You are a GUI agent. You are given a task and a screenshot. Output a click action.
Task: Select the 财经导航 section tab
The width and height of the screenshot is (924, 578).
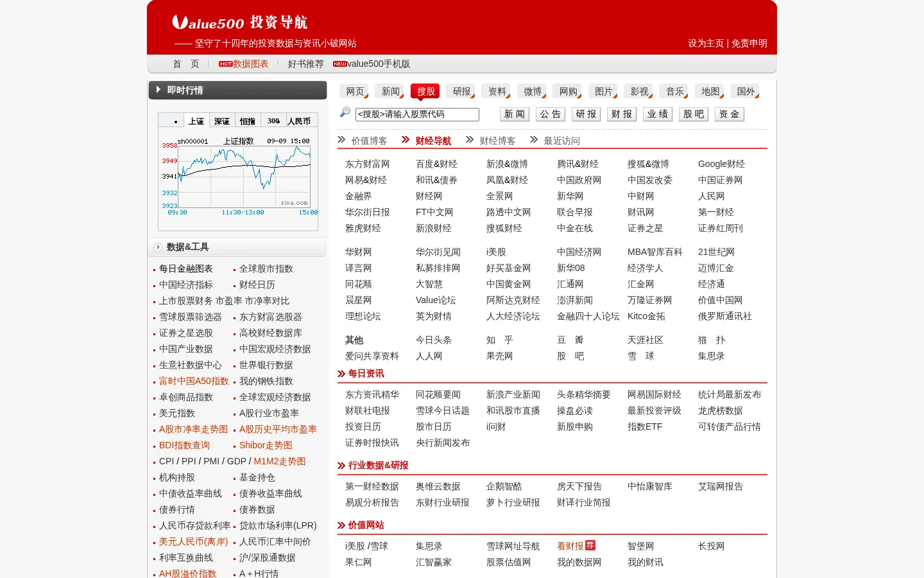click(433, 141)
